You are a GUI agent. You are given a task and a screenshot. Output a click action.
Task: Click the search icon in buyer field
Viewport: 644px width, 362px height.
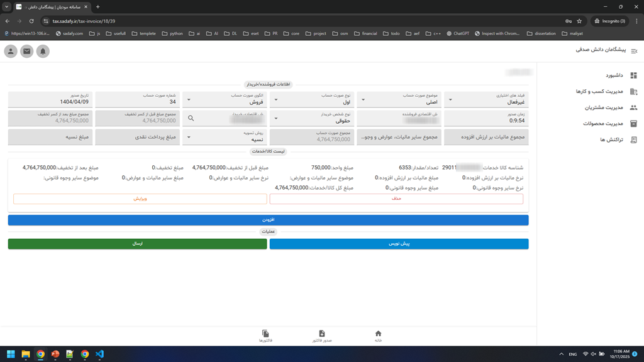191,118
